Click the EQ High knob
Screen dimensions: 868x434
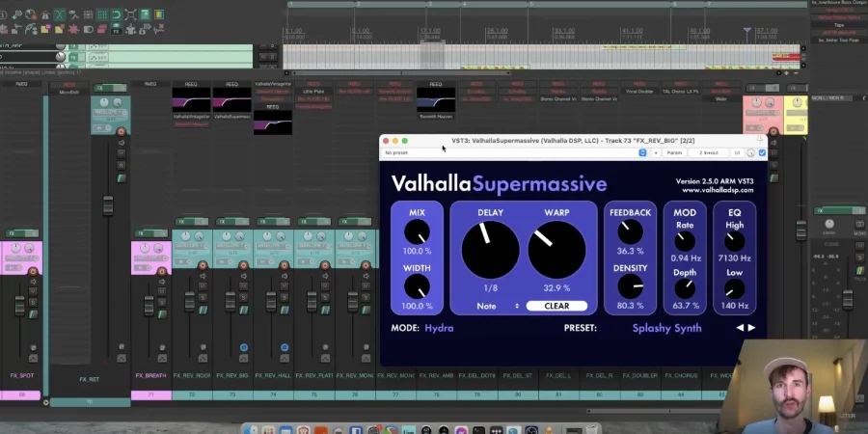tap(734, 241)
